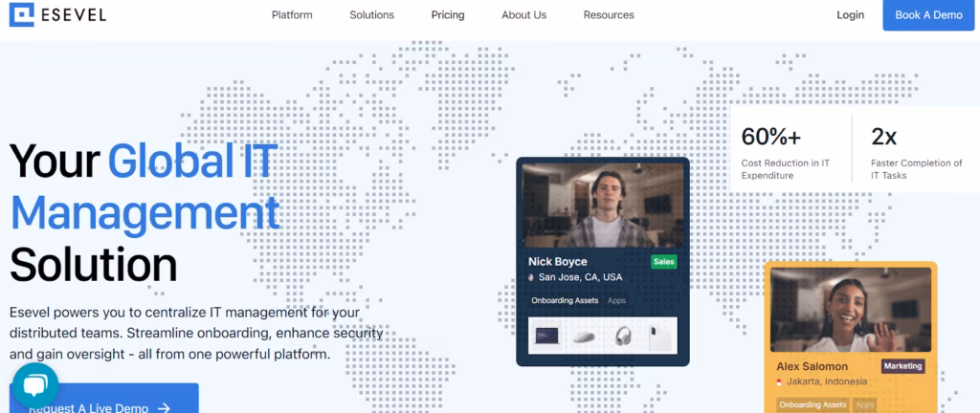Click 'Cost Reduction in IT Expenditure' text

point(786,169)
